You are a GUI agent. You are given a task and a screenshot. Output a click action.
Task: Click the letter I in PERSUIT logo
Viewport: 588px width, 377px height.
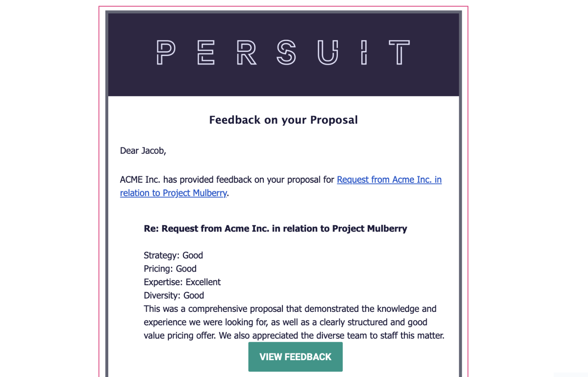(364, 52)
